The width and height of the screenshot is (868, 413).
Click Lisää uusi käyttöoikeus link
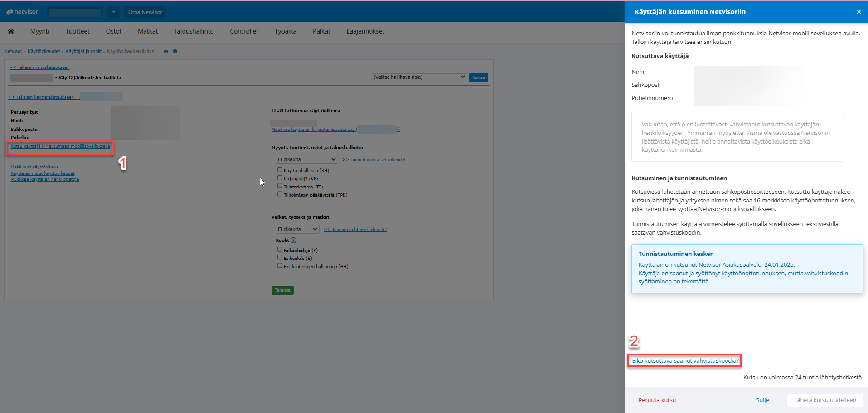tap(34, 167)
